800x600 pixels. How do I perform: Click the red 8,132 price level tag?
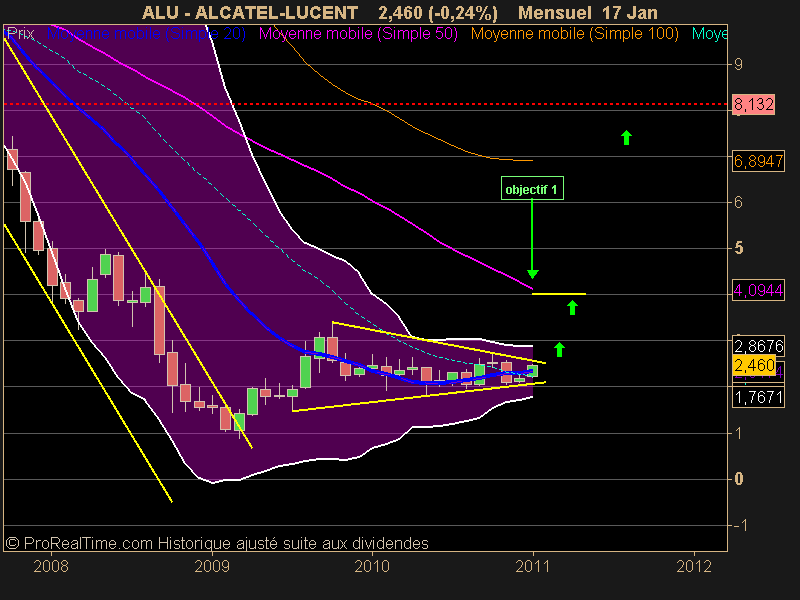754,104
